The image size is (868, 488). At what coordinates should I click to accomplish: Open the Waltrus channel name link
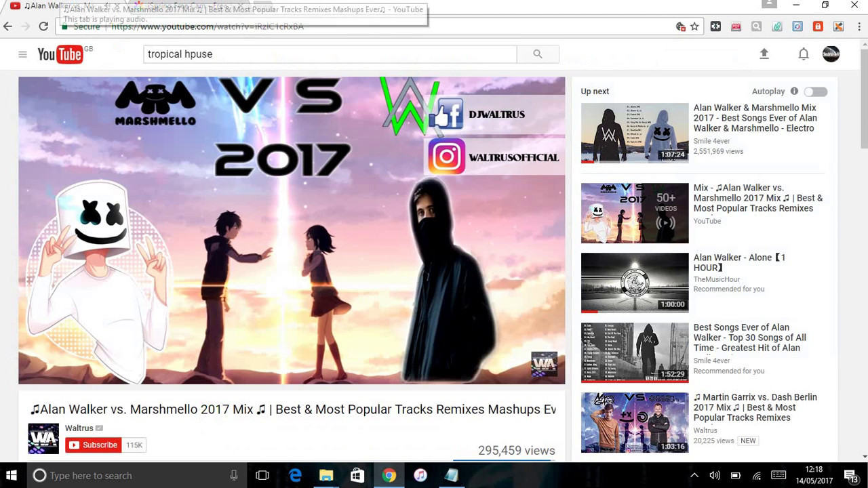79,428
